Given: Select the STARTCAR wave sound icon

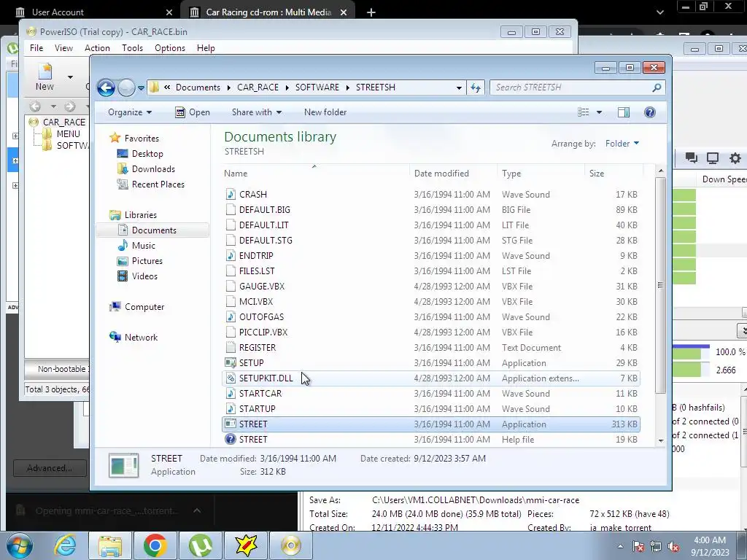Looking at the screenshot, I should point(231,393).
